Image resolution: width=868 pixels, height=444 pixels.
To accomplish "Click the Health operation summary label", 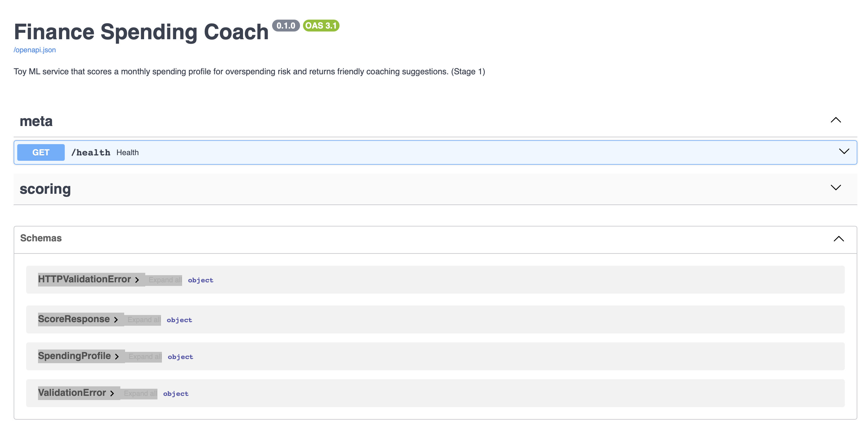I will click(127, 152).
